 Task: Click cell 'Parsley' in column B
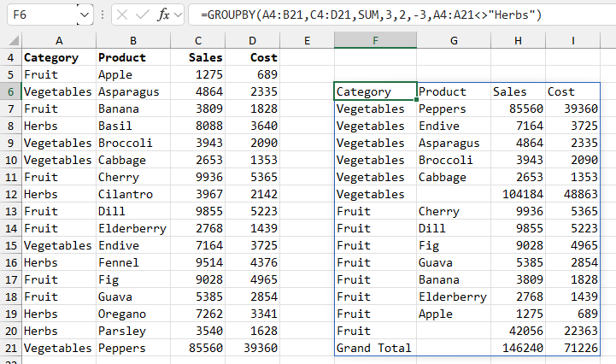point(133,331)
